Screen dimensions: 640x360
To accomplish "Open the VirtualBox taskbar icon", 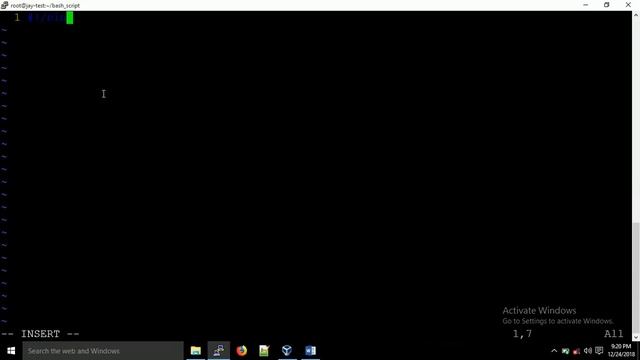I will [287, 351].
